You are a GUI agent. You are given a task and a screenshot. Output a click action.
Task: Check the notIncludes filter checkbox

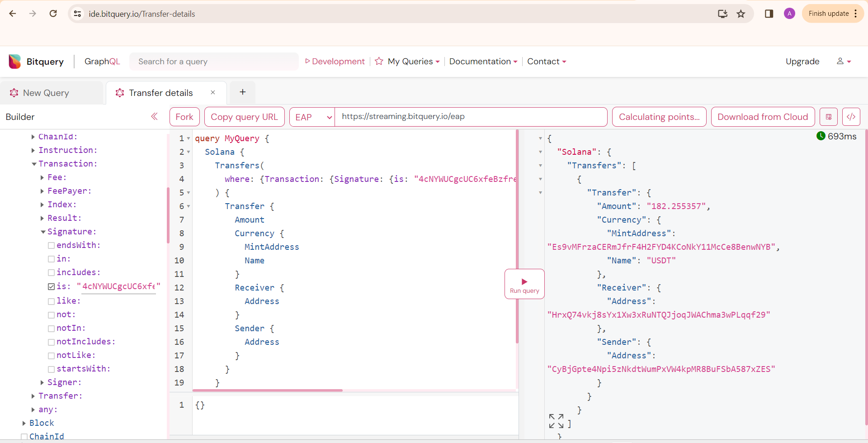(52, 342)
